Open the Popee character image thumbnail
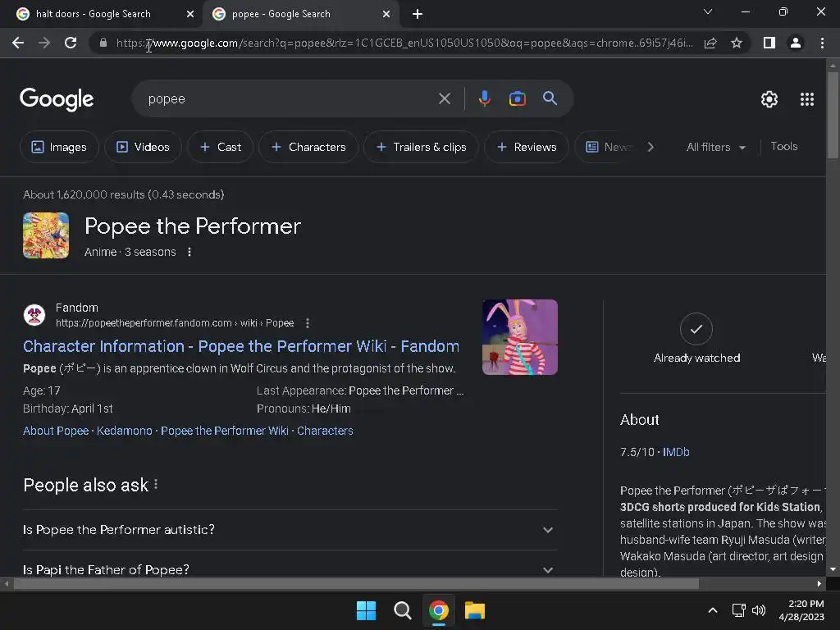840x630 pixels. tap(519, 337)
